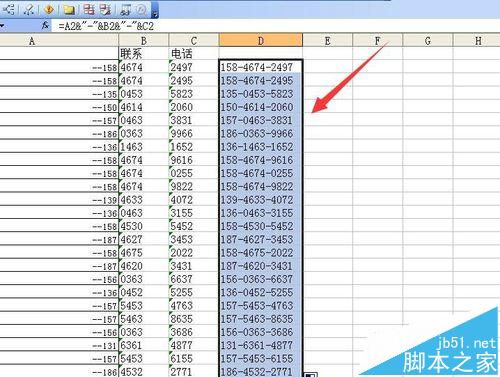Screen dimensions: 500x377
Task: Select cell showing 158-4530-5452
Action: pyautogui.click(x=261, y=226)
